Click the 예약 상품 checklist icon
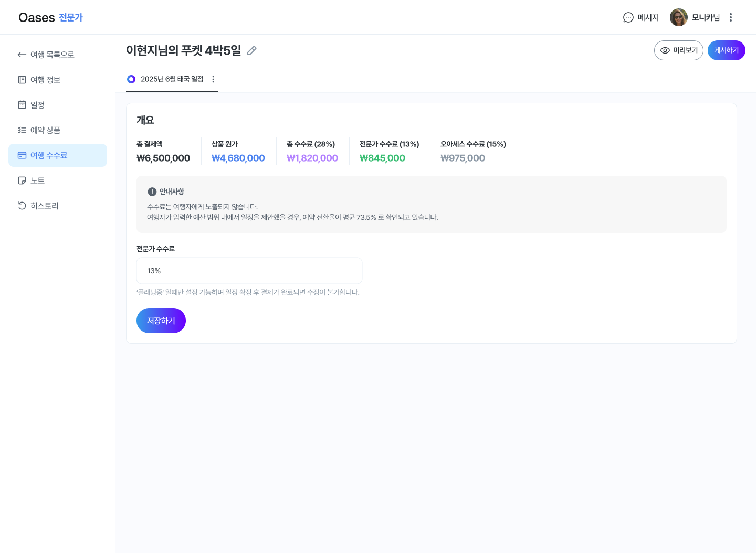This screenshot has width=756, height=553. 22,130
